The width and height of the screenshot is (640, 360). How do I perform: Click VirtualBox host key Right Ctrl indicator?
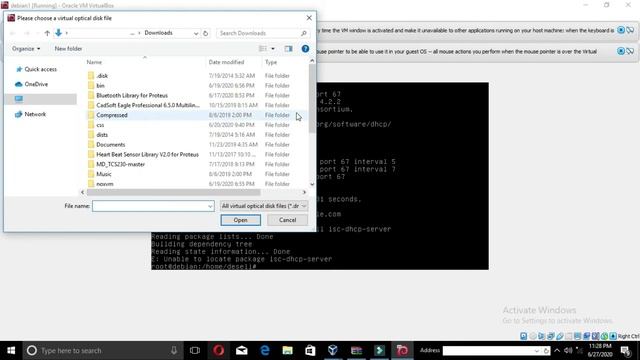(x=628, y=336)
